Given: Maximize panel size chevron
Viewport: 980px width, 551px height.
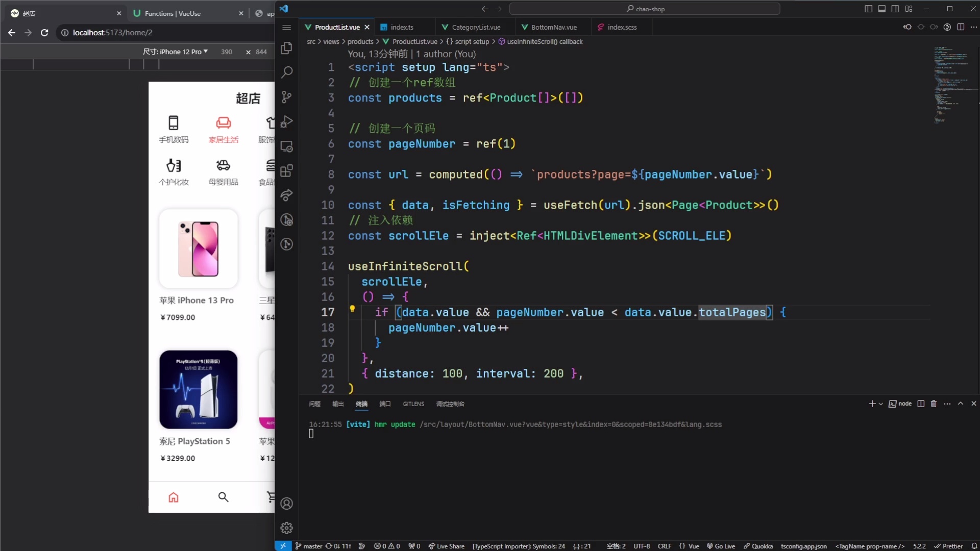Looking at the screenshot, I should pyautogui.click(x=960, y=404).
